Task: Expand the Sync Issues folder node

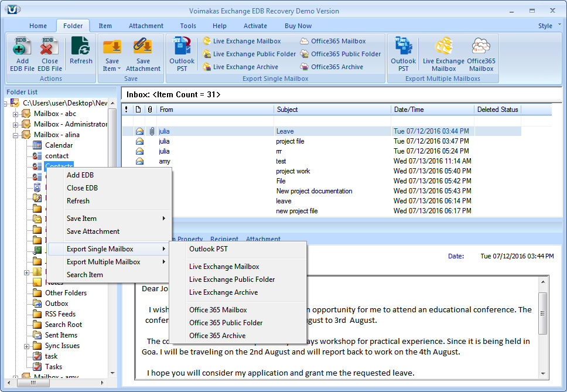Action: pyautogui.click(x=26, y=346)
